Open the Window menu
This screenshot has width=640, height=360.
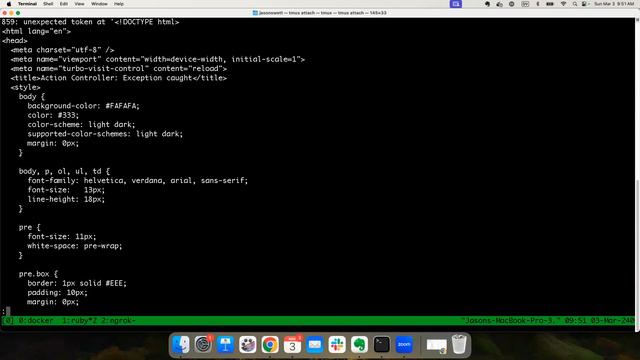click(99, 4)
